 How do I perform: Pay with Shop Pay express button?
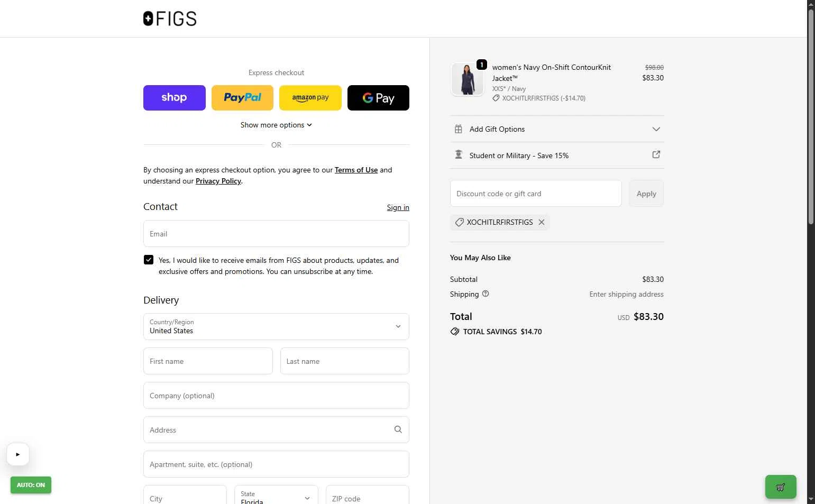click(x=174, y=98)
